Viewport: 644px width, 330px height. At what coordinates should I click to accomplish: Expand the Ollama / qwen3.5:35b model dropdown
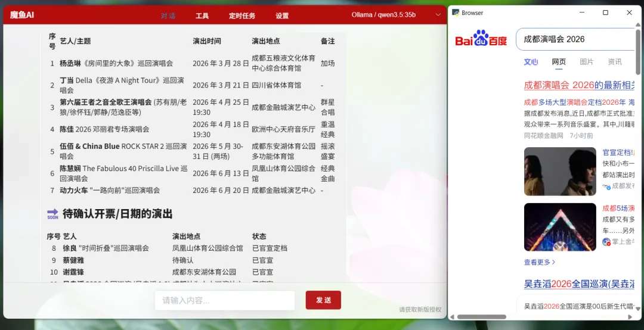396,15
